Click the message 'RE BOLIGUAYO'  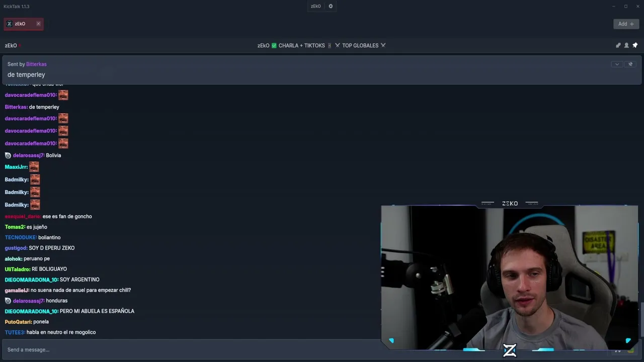pos(49,269)
